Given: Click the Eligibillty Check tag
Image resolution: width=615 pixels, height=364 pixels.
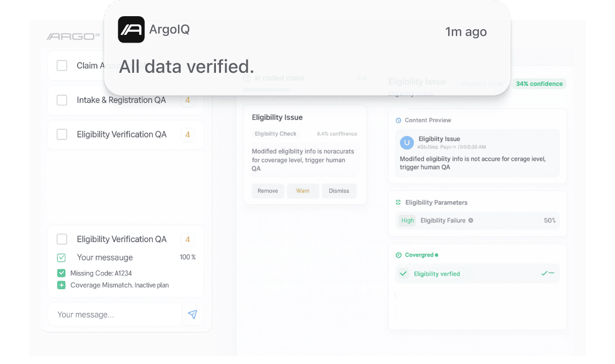Looking at the screenshot, I should [x=276, y=134].
